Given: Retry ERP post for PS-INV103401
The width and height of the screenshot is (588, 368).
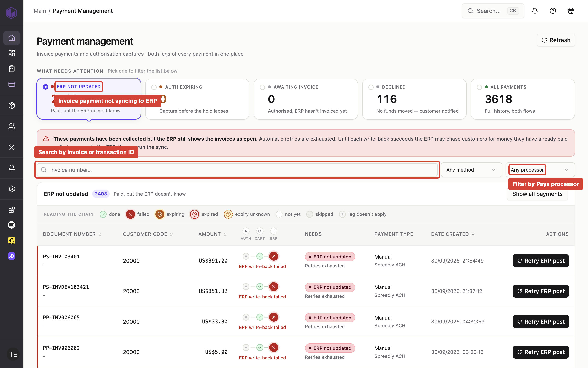Looking at the screenshot, I should pyautogui.click(x=541, y=261).
